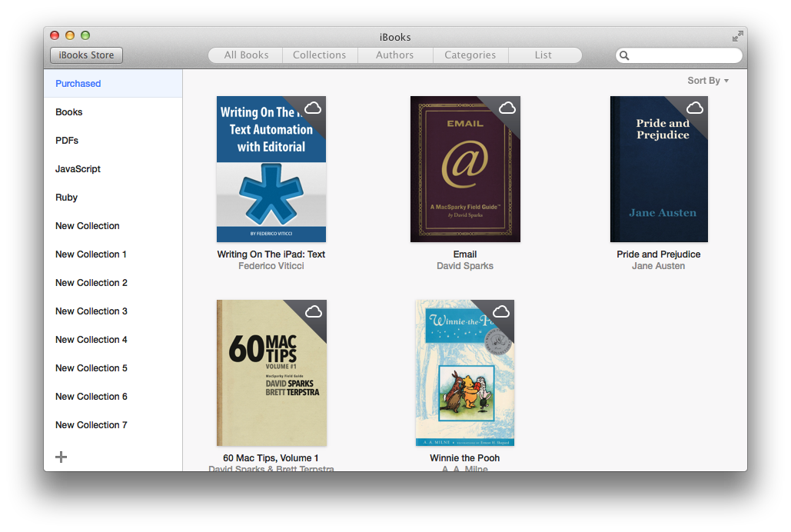Switch to the Authors tab
The height and width of the screenshot is (532, 791).
395,55
